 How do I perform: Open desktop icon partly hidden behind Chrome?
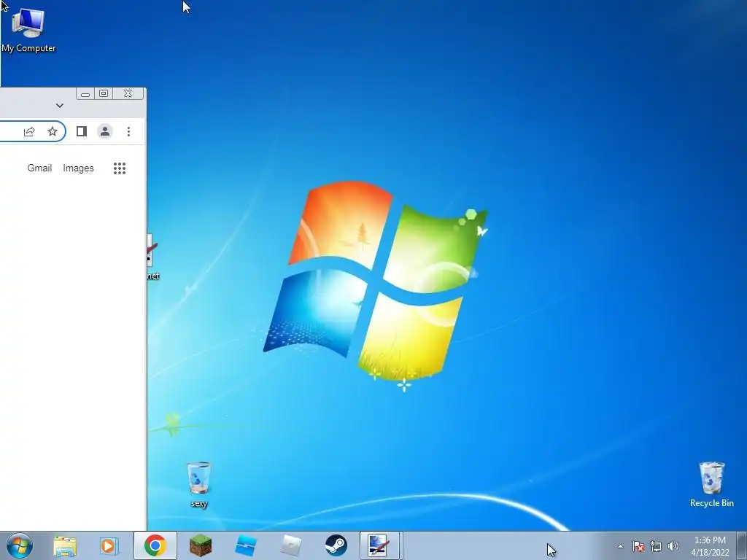coord(152,257)
